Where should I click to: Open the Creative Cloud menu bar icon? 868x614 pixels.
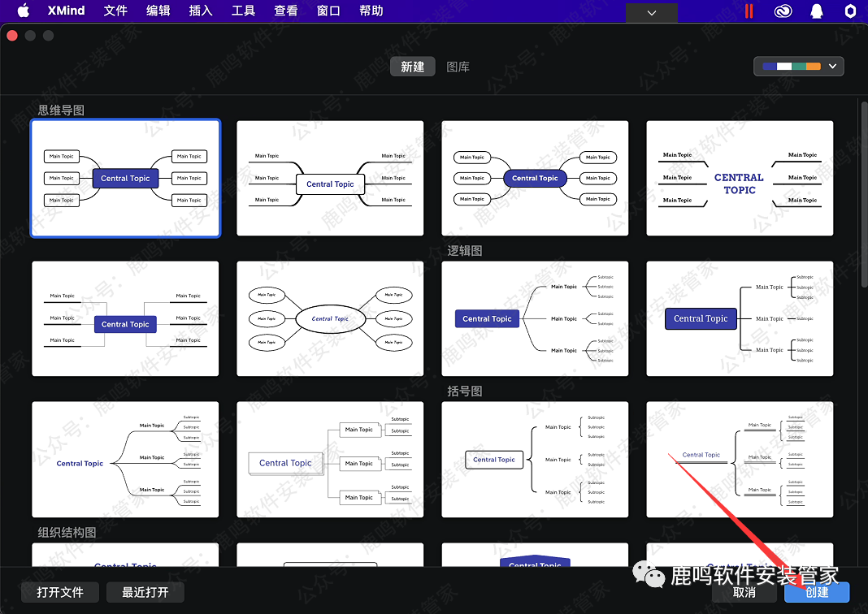click(x=783, y=11)
